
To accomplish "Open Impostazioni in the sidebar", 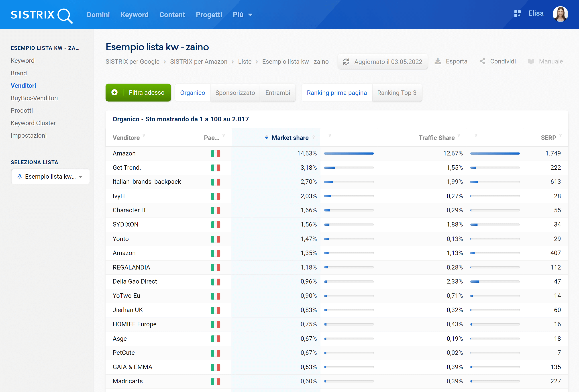I will click(x=29, y=135).
